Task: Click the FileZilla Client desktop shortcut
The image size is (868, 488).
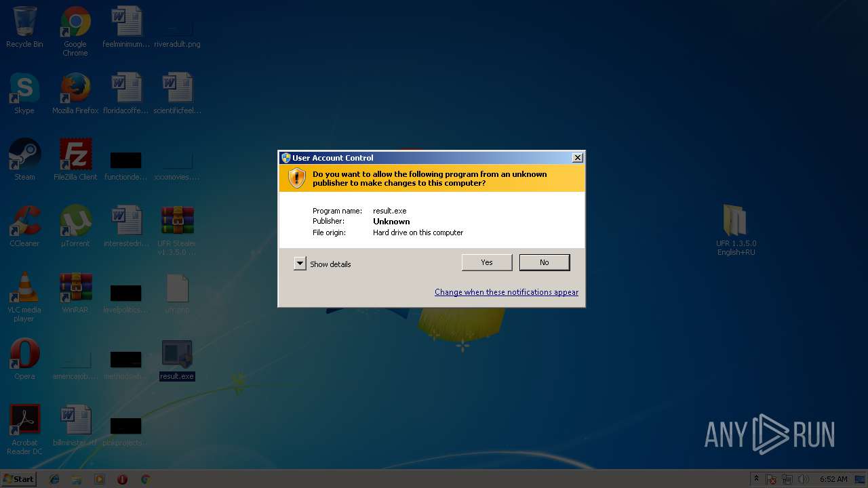Action: (75, 160)
